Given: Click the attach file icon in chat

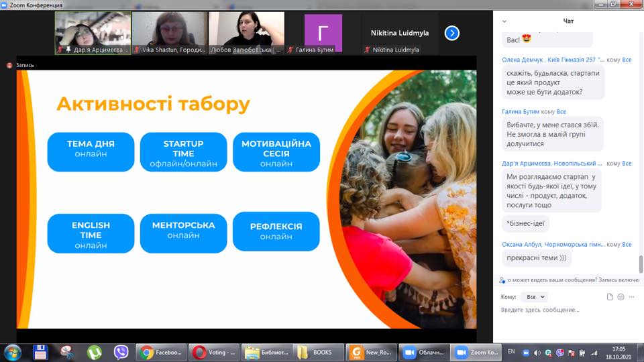Looking at the screenshot, I should click(x=610, y=297).
